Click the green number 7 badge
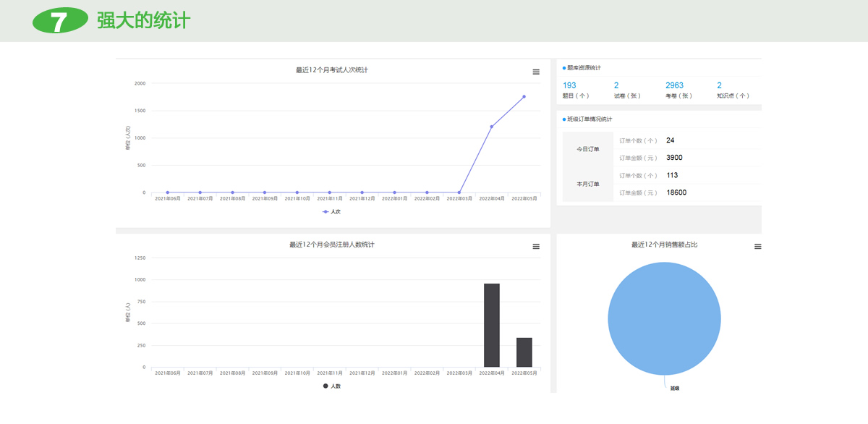The image size is (868, 424). coord(59,22)
